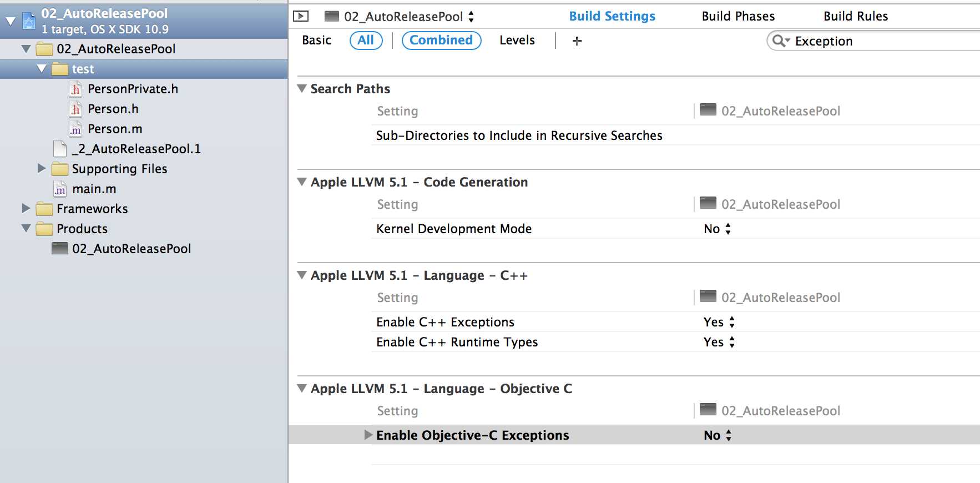Collapse the test folder
Screen dimensions: 980x483
(x=42, y=69)
